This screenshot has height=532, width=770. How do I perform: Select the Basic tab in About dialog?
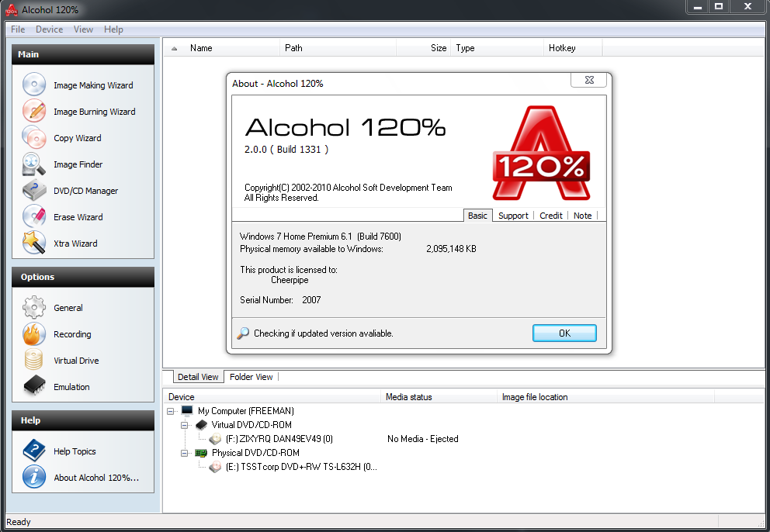coord(477,216)
